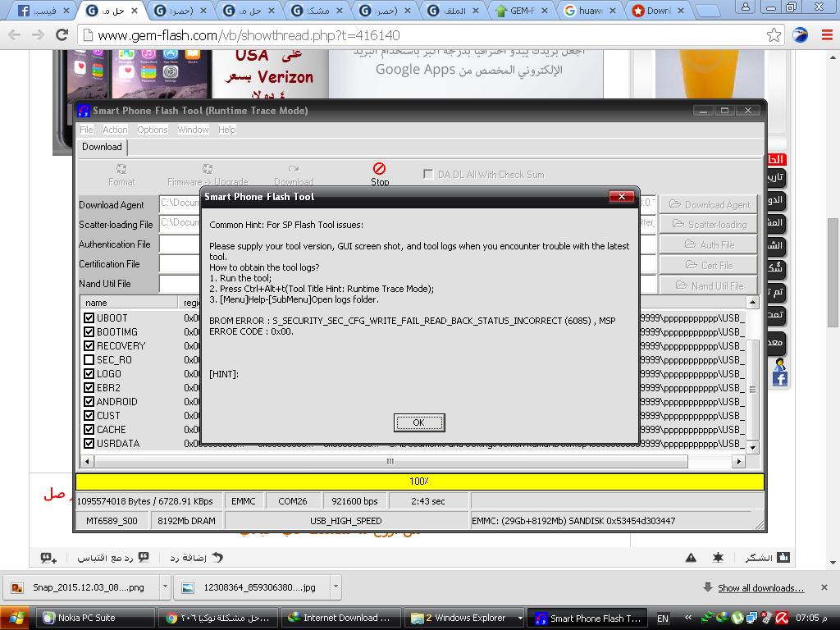Click the Show all downloads link
This screenshot has height=630, width=840.
[760, 587]
